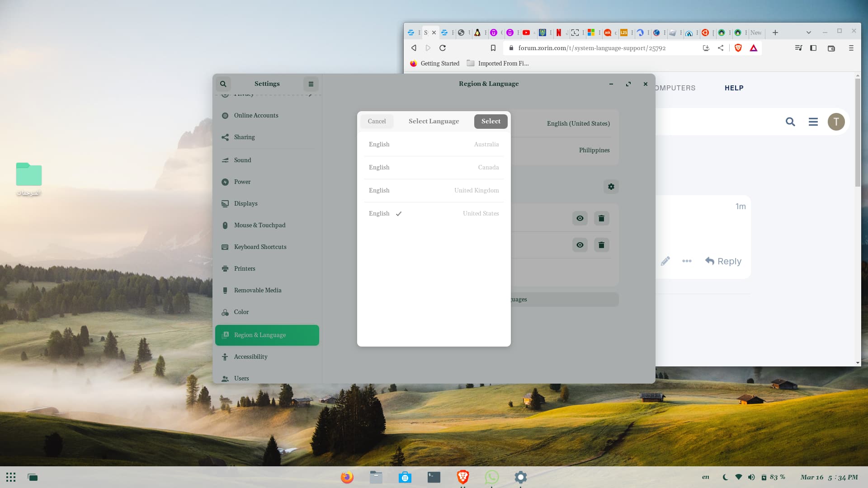Launch Firefox from the taskbar

pos(347,477)
